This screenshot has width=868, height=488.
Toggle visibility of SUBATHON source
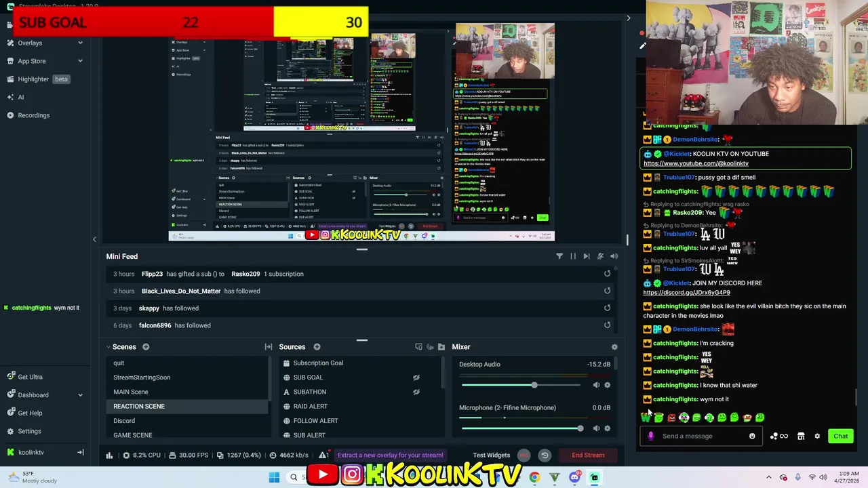(416, 392)
